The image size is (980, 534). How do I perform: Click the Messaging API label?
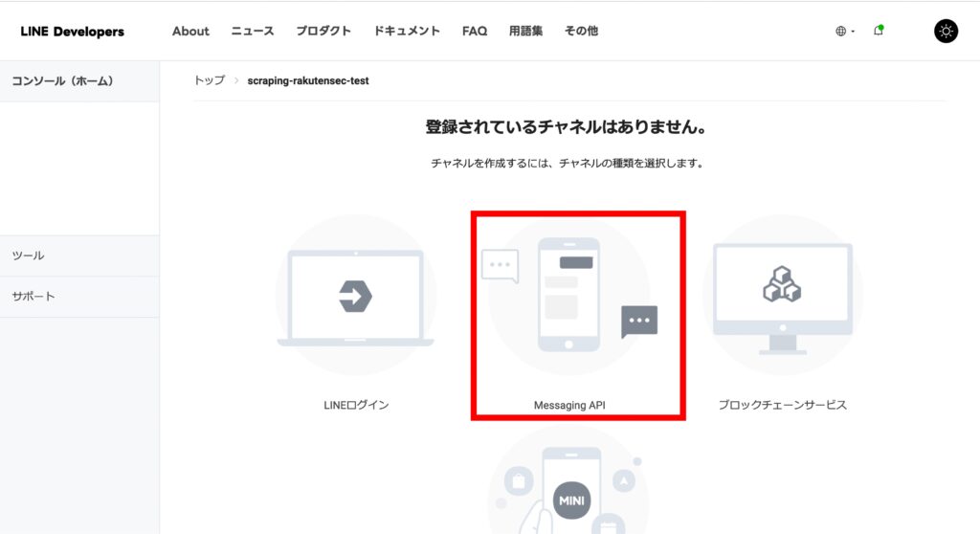pyautogui.click(x=569, y=405)
